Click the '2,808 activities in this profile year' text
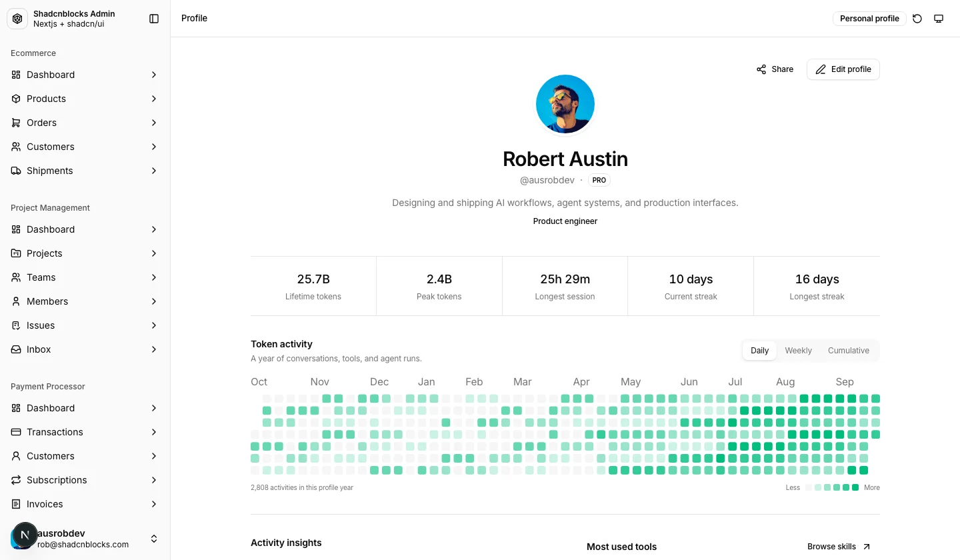 (x=302, y=488)
